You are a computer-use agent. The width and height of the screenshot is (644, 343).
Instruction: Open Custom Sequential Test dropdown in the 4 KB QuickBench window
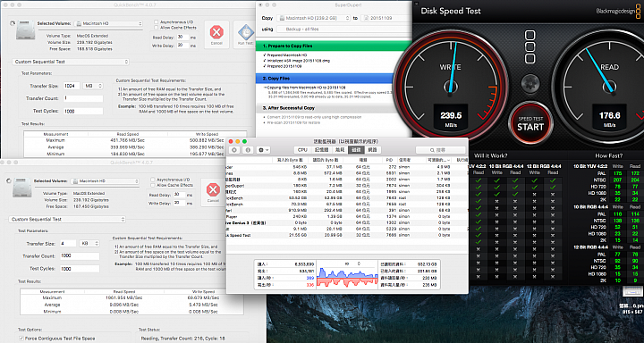[67, 219]
